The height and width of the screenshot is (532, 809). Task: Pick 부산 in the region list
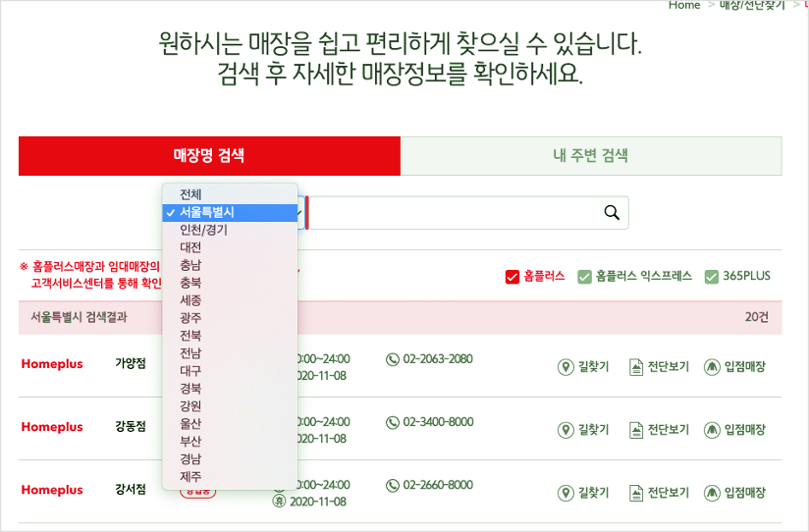click(230, 441)
